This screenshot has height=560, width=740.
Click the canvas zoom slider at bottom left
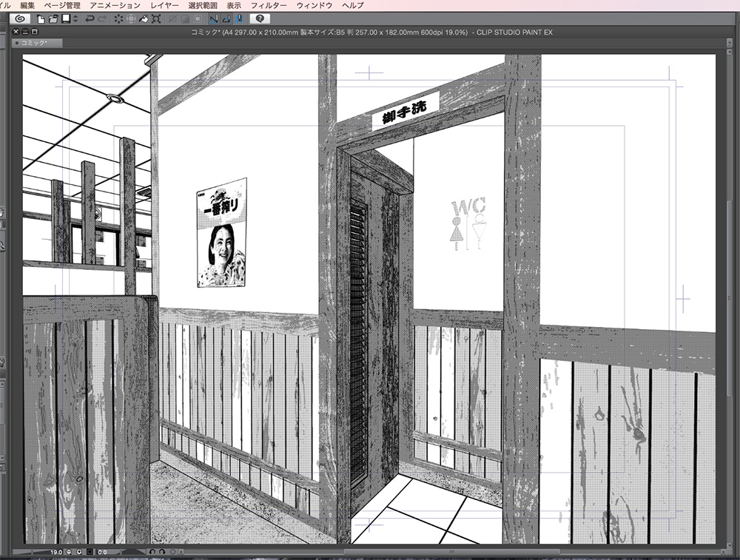(x=22, y=551)
